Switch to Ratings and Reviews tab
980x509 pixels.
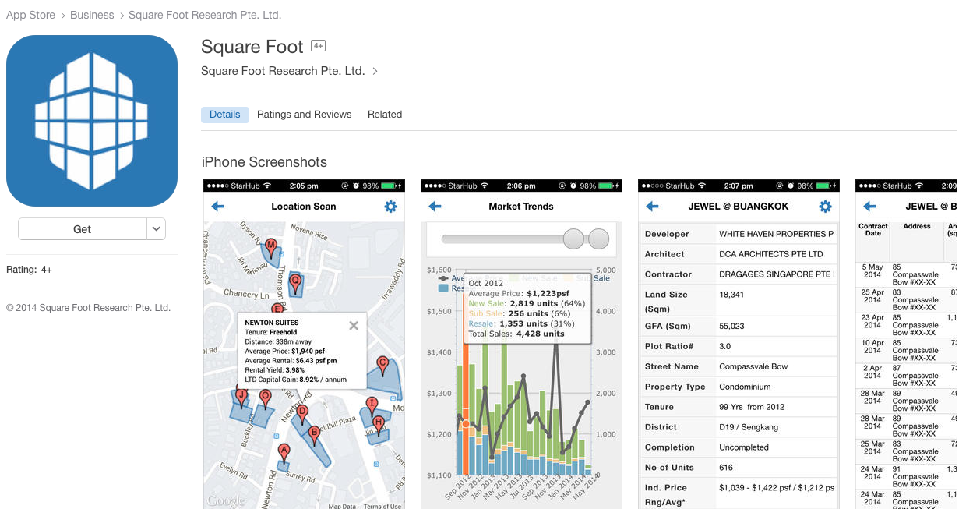tap(305, 115)
